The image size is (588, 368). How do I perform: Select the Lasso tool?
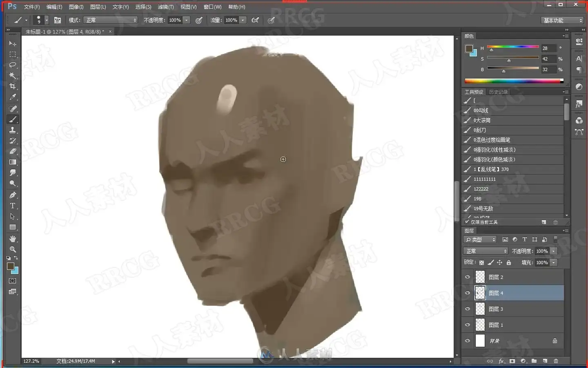13,65
